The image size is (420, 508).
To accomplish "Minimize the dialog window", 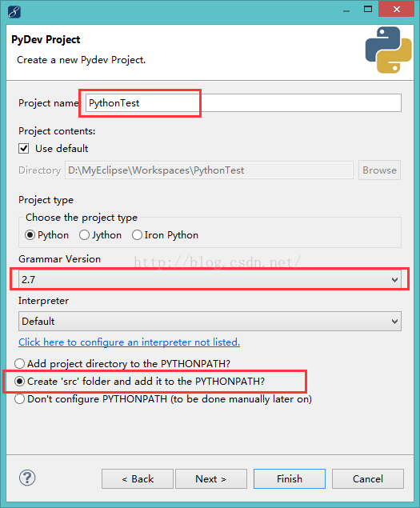I will point(346,10).
